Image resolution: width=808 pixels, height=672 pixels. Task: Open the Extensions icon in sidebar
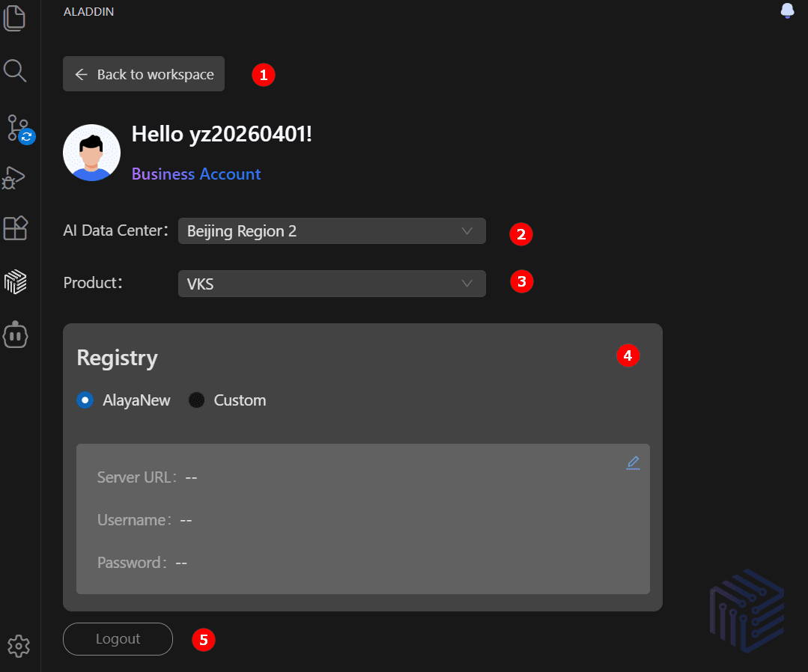coord(15,228)
